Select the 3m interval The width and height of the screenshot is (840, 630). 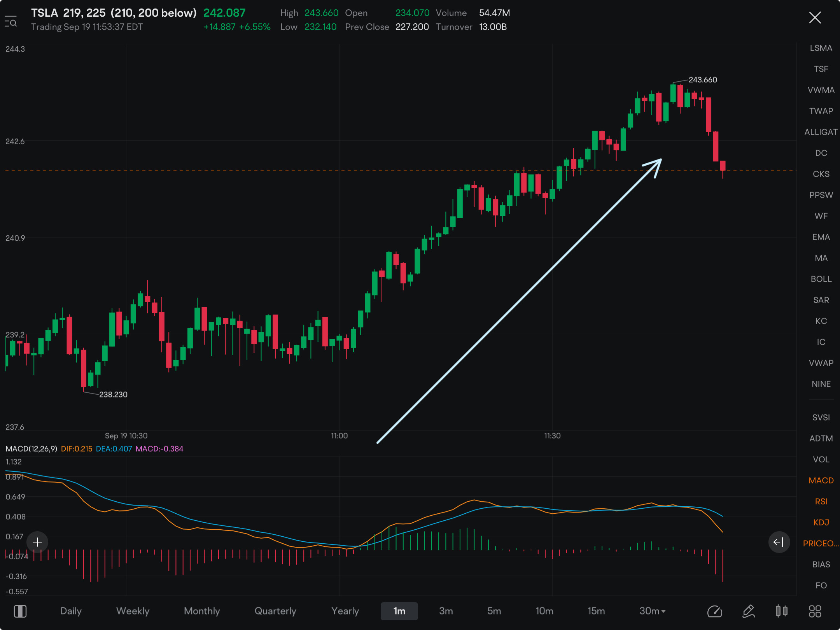pos(446,611)
